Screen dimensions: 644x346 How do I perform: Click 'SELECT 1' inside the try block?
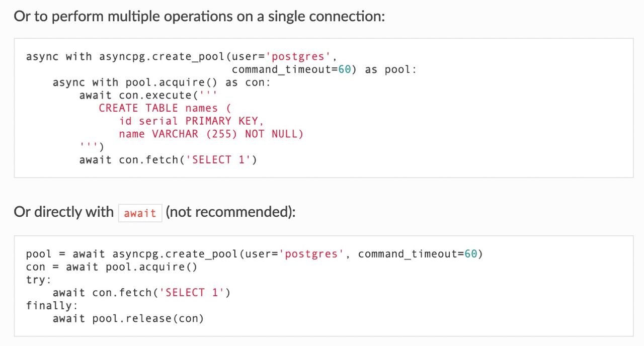pyautogui.click(x=192, y=293)
